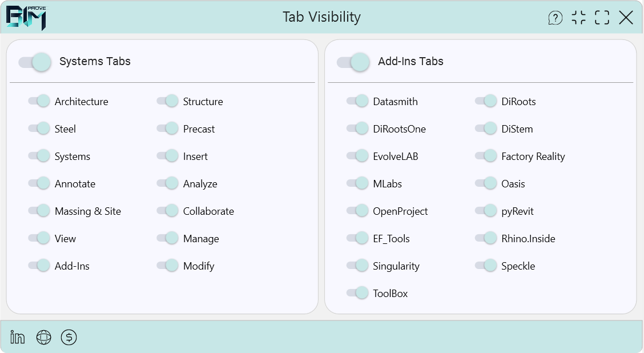Open the LinkedIn icon link
This screenshot has width=644, height=353.
coord(18,338)
